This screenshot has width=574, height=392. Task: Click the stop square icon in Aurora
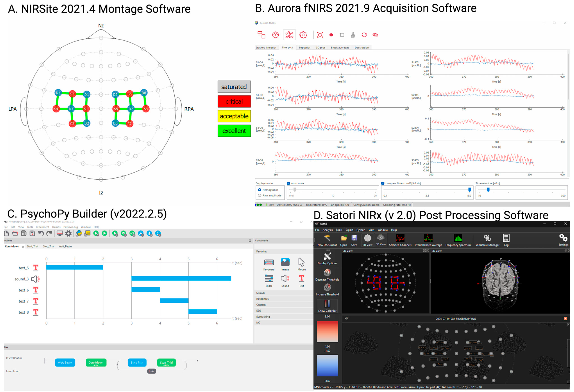point(342,35)
